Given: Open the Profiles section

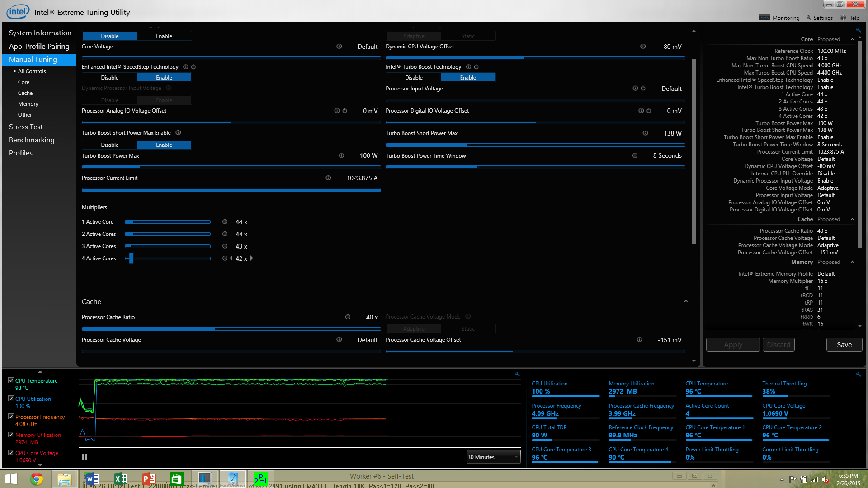Looking at the screenshot, I should [x=21, y=153].
